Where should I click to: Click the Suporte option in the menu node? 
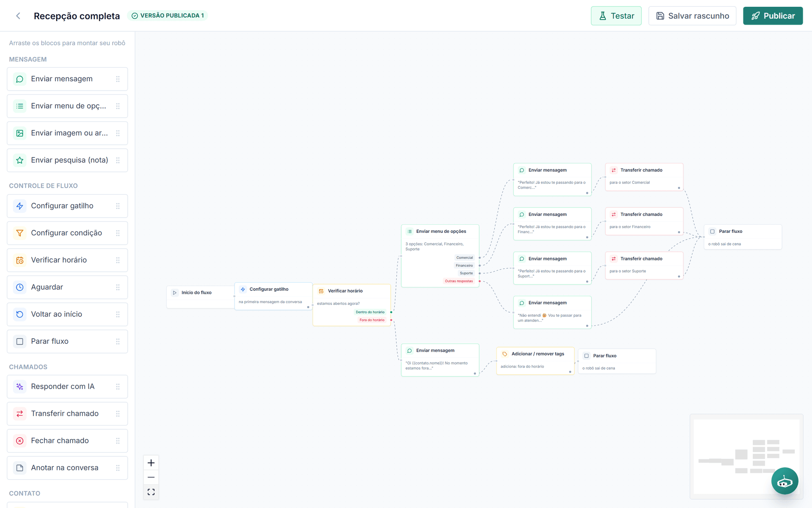point(466,273)
